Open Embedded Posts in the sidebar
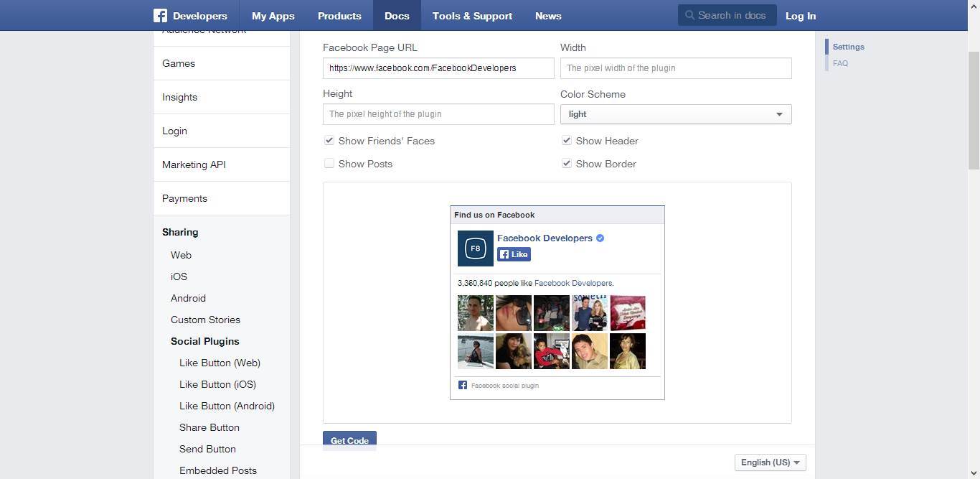The width and height of the screenshot is (980, 479). click(218, 470)
